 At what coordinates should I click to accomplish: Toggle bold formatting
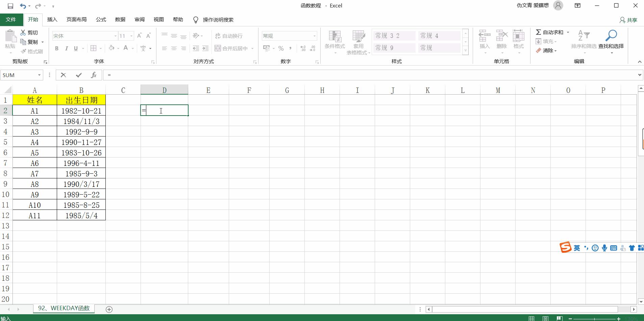tap(56, 48)
